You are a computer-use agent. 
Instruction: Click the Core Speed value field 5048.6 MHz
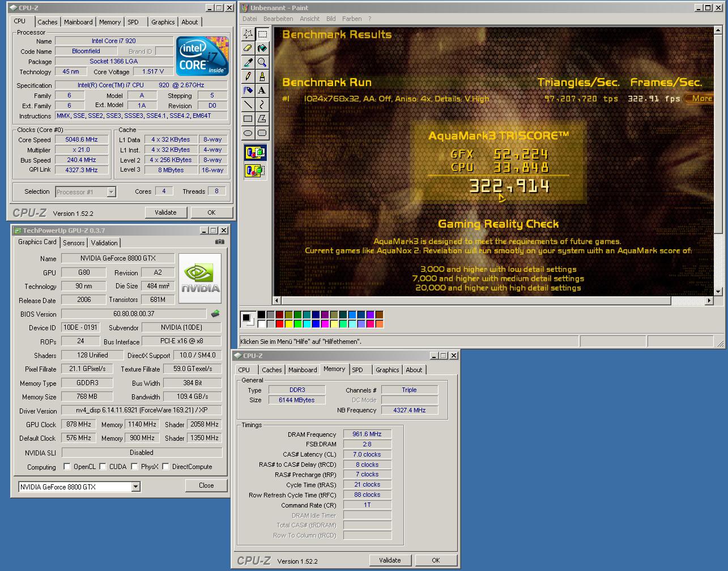click(x=82, y=139)
